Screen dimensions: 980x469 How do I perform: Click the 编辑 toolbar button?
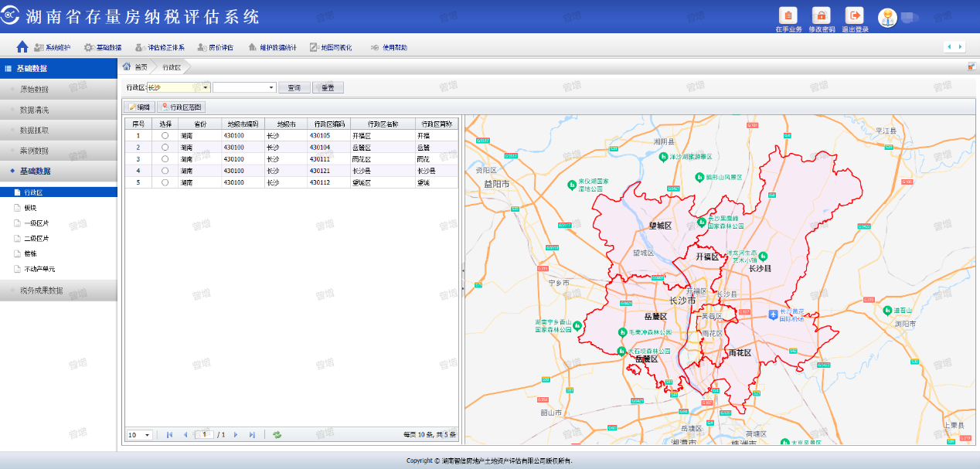(x=140, y=107)
